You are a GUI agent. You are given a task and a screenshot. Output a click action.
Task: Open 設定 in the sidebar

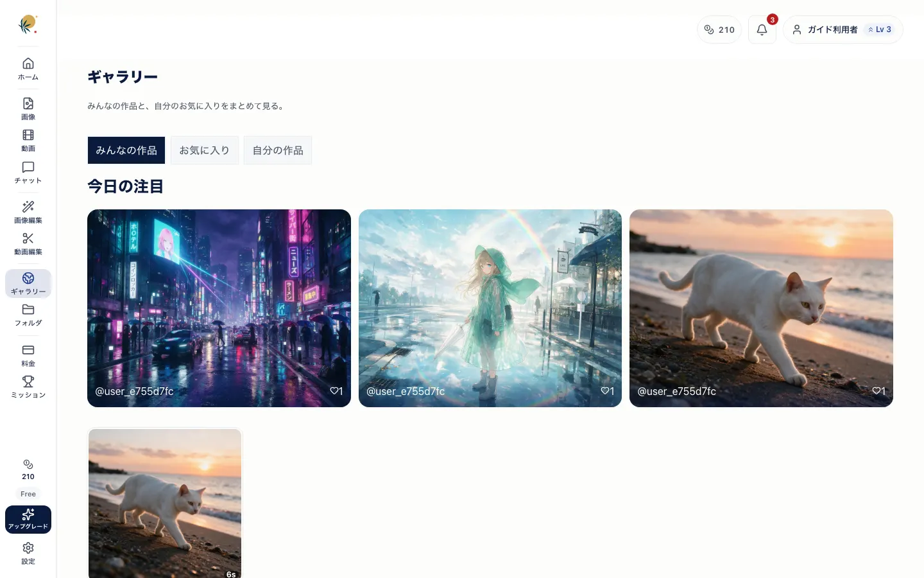[28, 553]
